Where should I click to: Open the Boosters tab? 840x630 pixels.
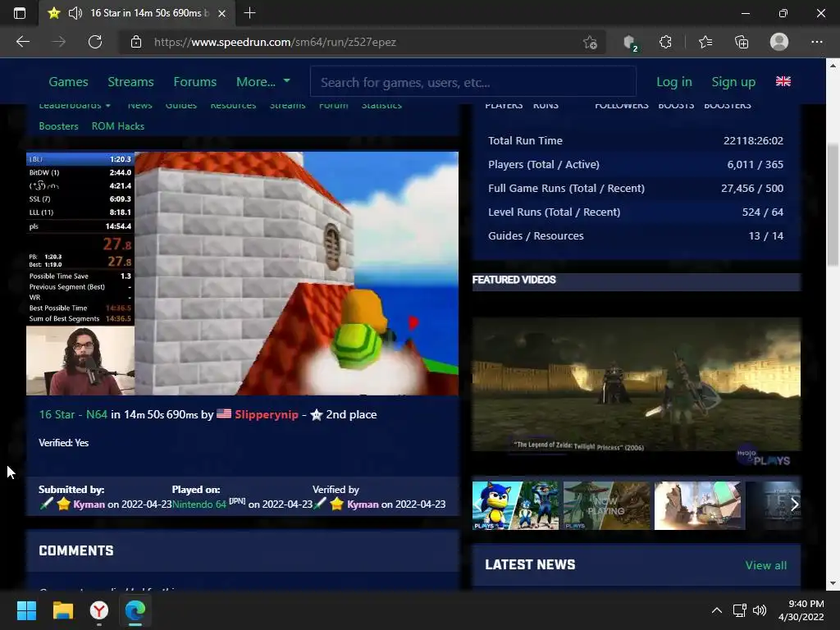tap(58, 126)
